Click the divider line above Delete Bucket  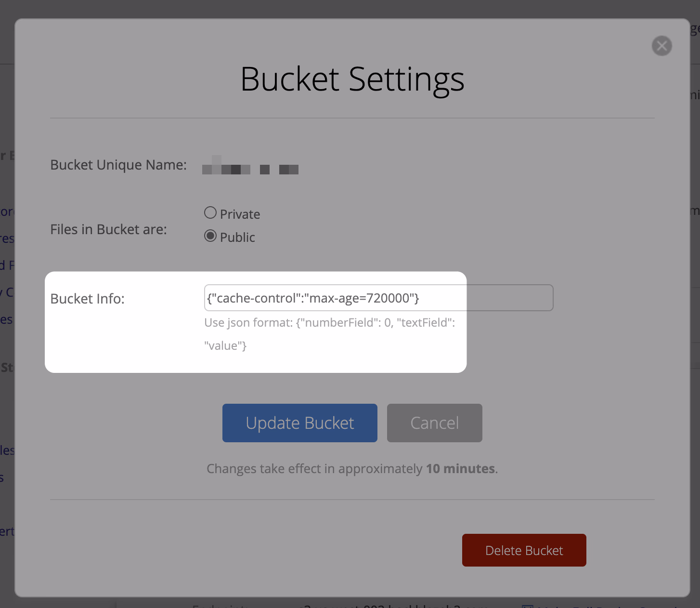[x=352, y=500]
